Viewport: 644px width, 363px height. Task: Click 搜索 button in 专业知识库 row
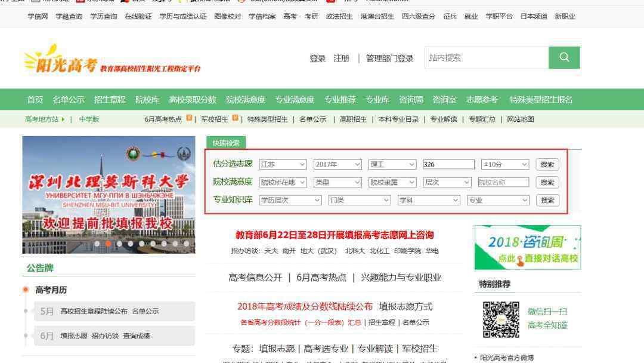547,200
